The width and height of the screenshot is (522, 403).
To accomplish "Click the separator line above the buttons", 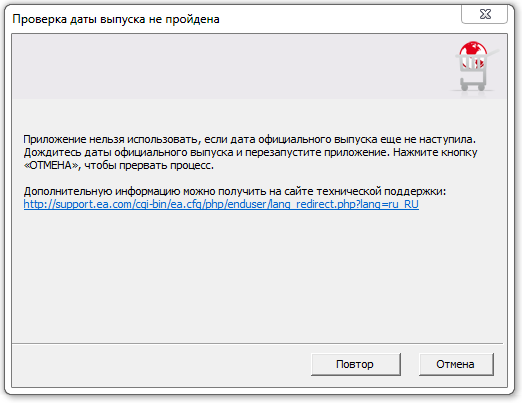I will tap(257, 343).
